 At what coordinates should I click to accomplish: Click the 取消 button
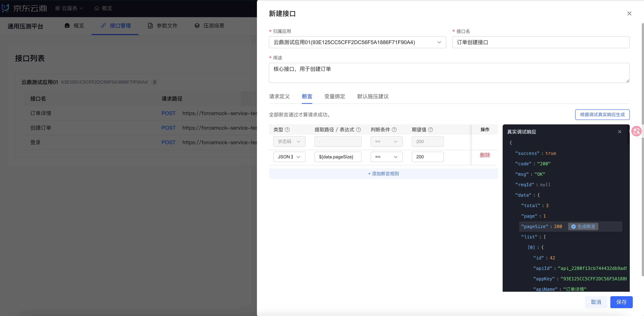point(596,302)
